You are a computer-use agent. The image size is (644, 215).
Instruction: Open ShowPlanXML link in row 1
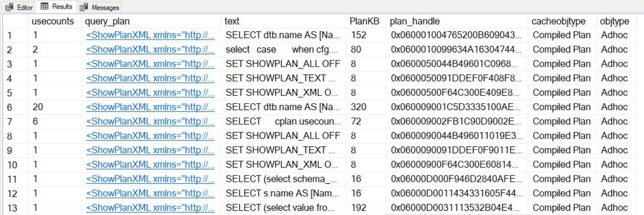(150, 35)
